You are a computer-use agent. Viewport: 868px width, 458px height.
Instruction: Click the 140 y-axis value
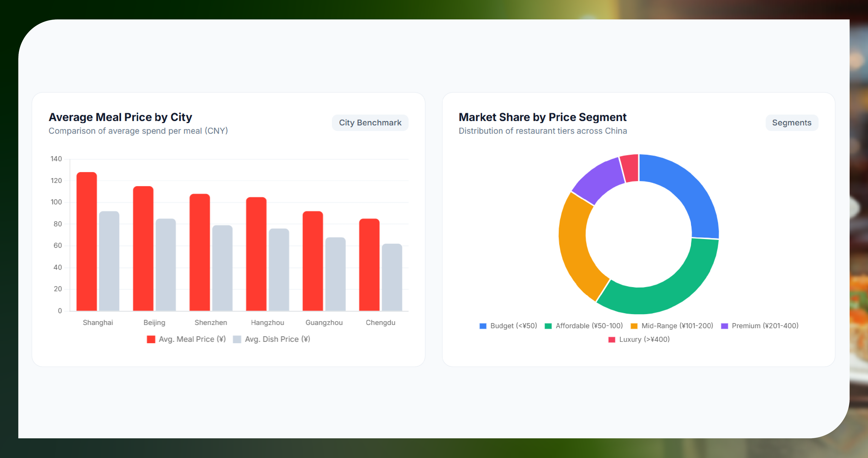pos(56,159)
